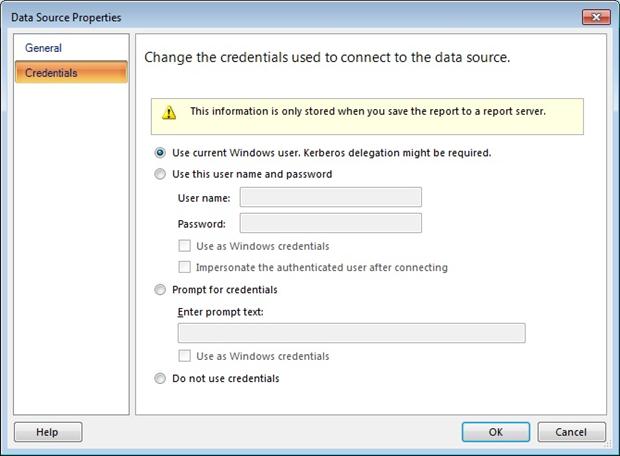Choose Use this user name and password

click(x=160, y=174)
